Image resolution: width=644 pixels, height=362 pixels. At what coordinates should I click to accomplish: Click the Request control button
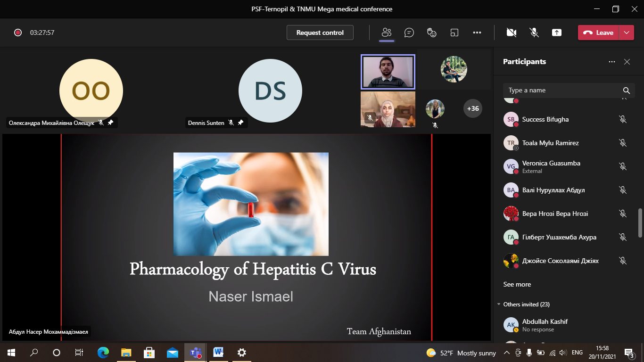(x=320, y=33)
